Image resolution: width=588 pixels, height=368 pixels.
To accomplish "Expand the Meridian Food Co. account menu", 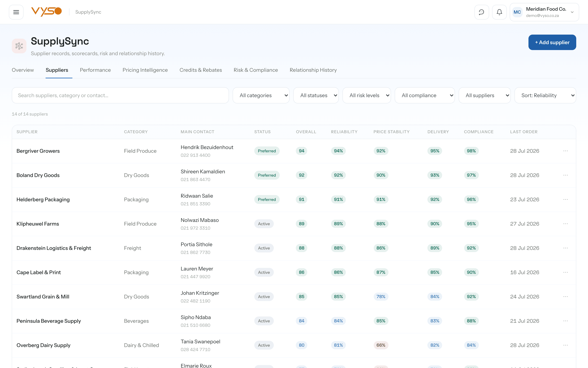I will pyautogui.click(x=544, y=12).
